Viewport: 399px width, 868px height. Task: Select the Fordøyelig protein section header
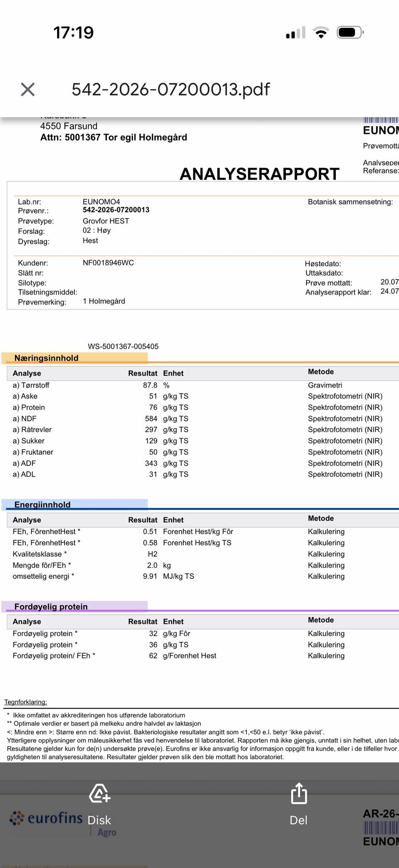coord(51,606)
